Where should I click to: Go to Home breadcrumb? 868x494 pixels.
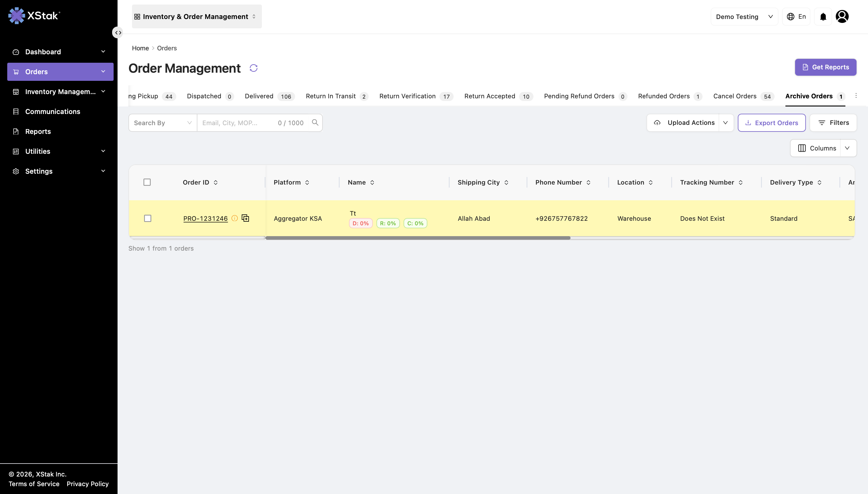(140, 48)
